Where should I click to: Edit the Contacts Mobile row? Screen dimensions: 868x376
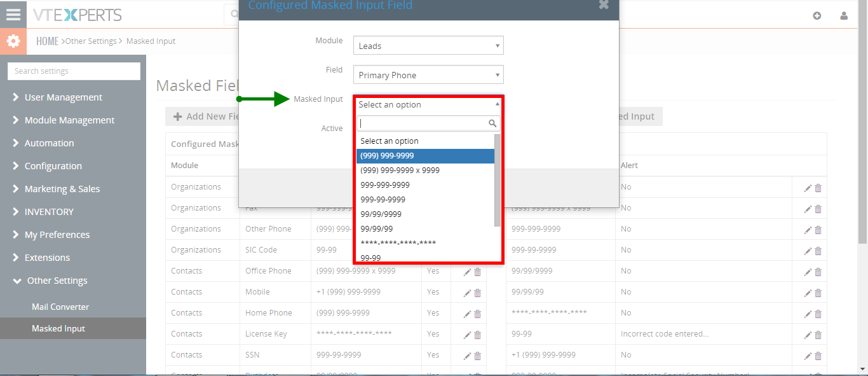[x=468, y=293]
